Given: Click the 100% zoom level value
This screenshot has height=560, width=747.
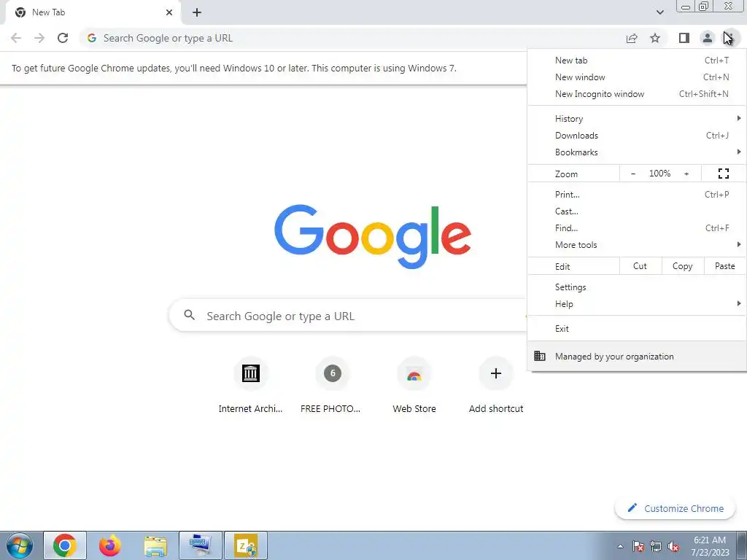Looking at the screenshot, I should [659, 174].
